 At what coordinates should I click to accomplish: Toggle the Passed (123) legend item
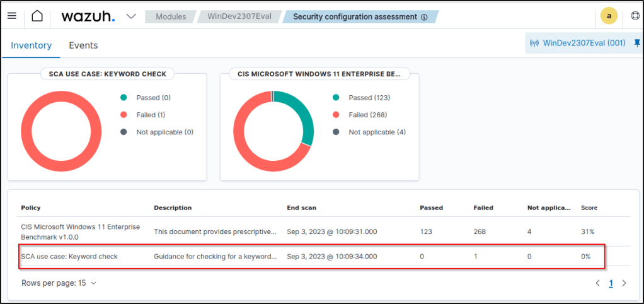coord(370,98)
